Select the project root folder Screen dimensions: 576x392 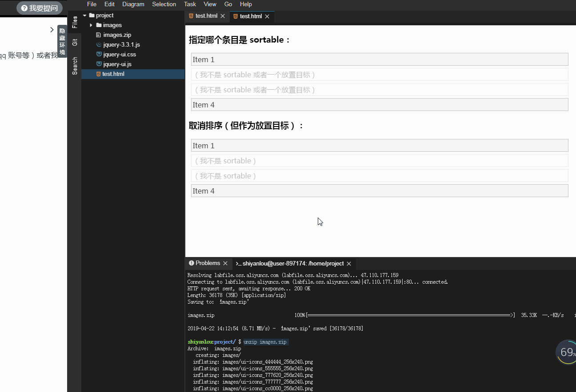point(133,16)
